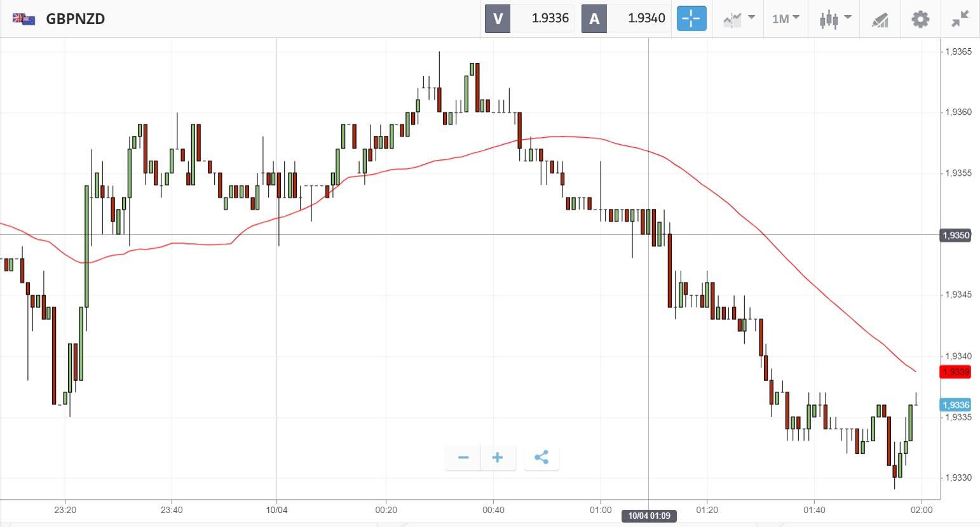Toggle the crosshair cursor tool

point(691,18)
